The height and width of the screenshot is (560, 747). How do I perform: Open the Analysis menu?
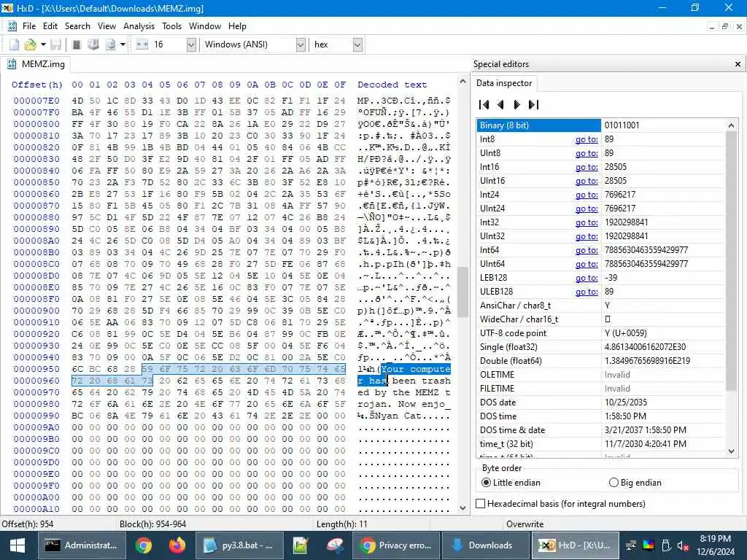(x=139, y=26)
